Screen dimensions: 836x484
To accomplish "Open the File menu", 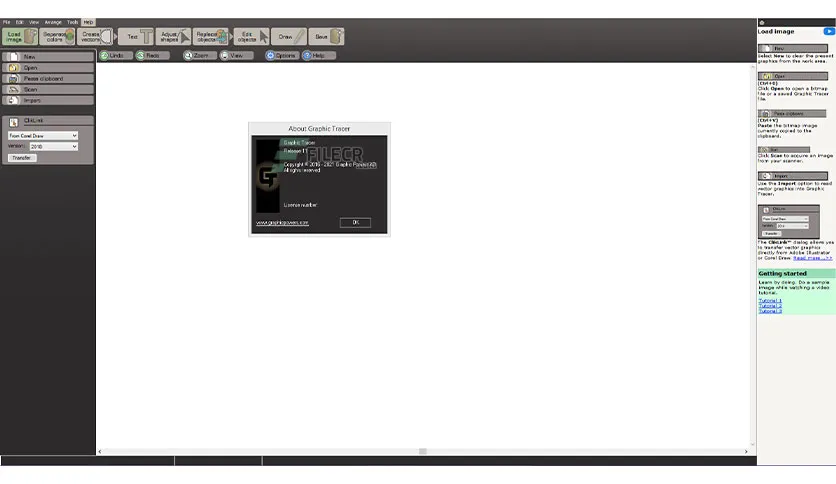I will pyautogui.click(x=6, y=22).
